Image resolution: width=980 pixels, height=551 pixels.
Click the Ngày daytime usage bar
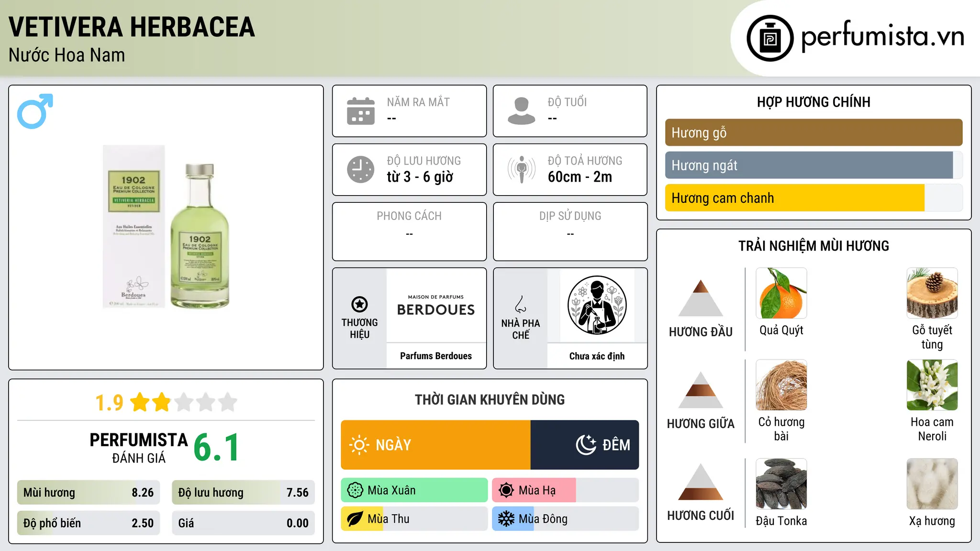[436, 445]
